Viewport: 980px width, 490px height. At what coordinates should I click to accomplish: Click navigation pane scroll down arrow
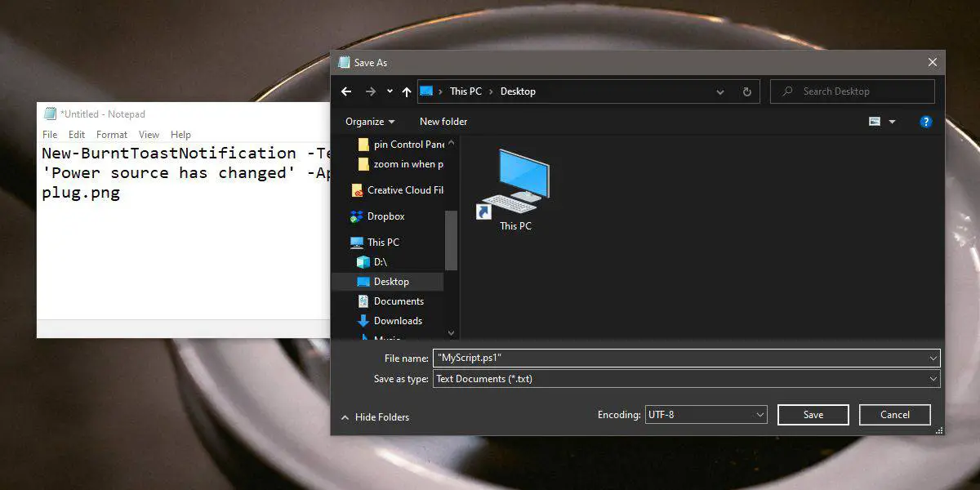[x=452, y=333]
